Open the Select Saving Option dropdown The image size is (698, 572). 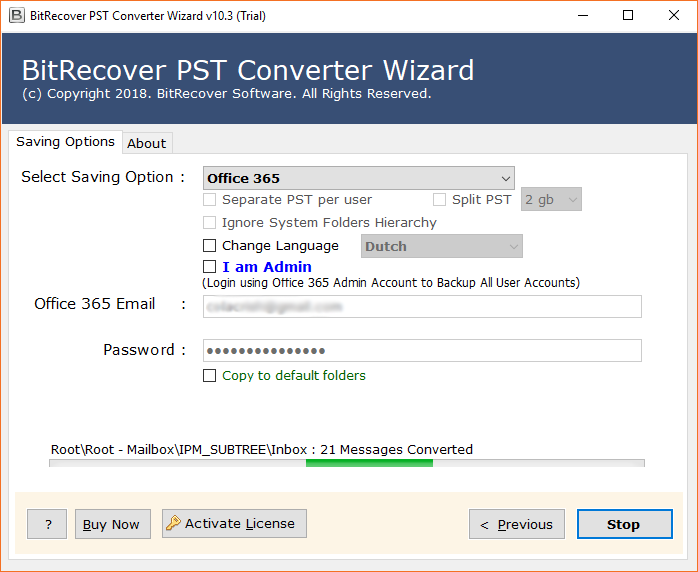[358, 178]
